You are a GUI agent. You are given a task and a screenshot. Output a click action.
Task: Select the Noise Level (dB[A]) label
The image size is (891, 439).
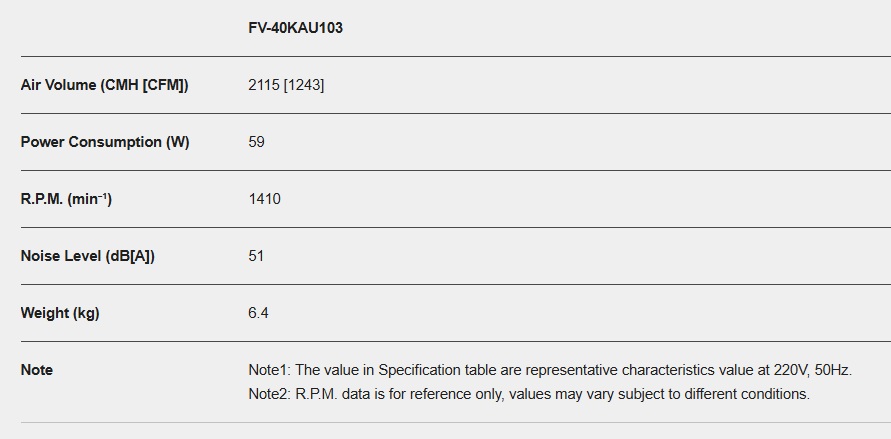tap(88, 256)
